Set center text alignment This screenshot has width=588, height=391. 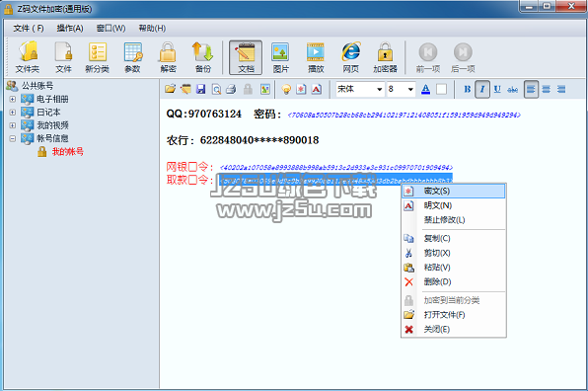546,89
